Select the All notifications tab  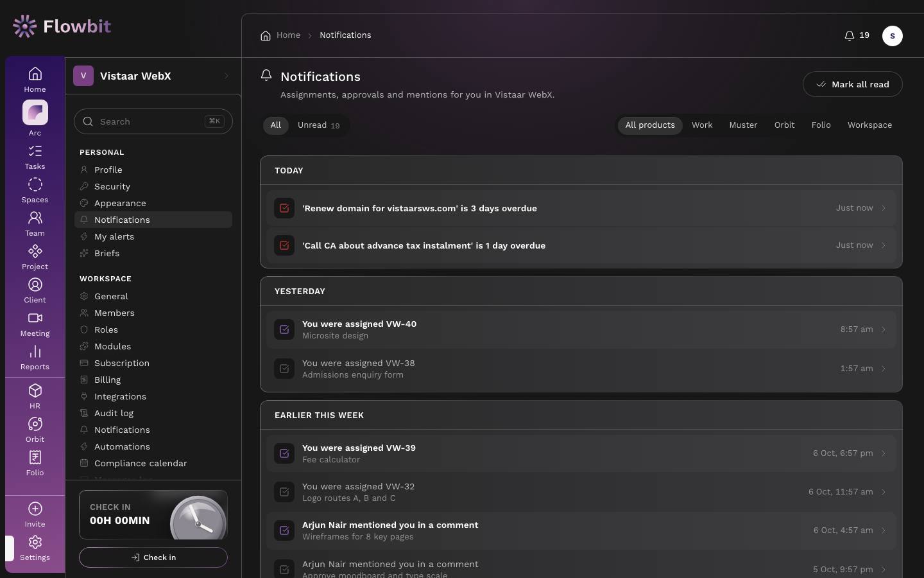tap(276, 125)
